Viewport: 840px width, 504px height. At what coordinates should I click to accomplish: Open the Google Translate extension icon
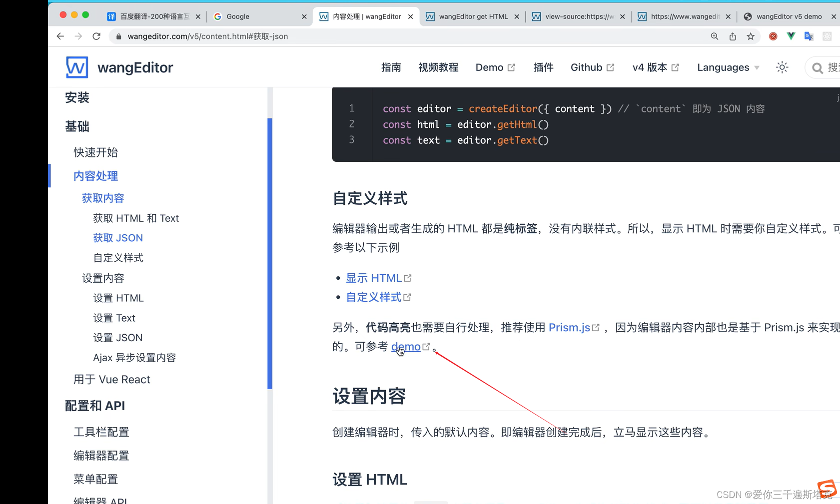click(809, 36)
